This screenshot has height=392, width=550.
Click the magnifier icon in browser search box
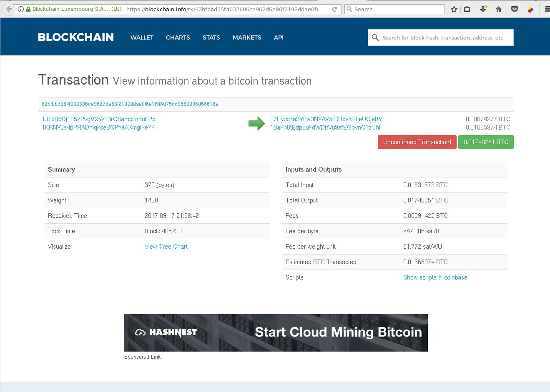(349, 9)
